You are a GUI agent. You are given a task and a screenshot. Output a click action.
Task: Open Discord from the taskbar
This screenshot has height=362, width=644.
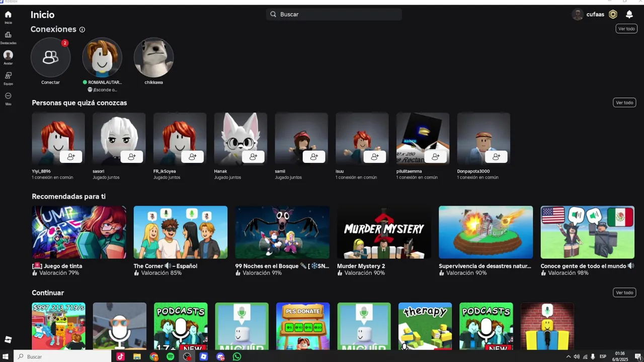[x=220, y=356]
